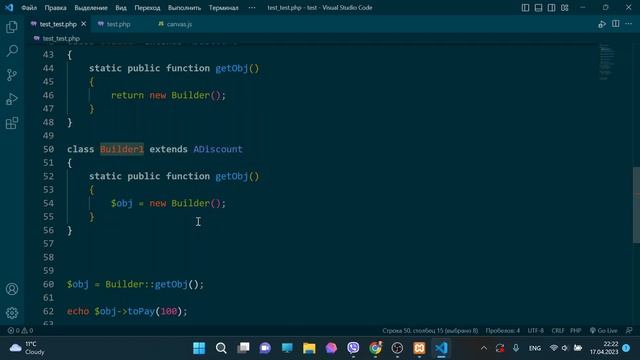Screen dimensions: 640x360
Task: Open the Выполнить menu
Action: click(184, 8)
